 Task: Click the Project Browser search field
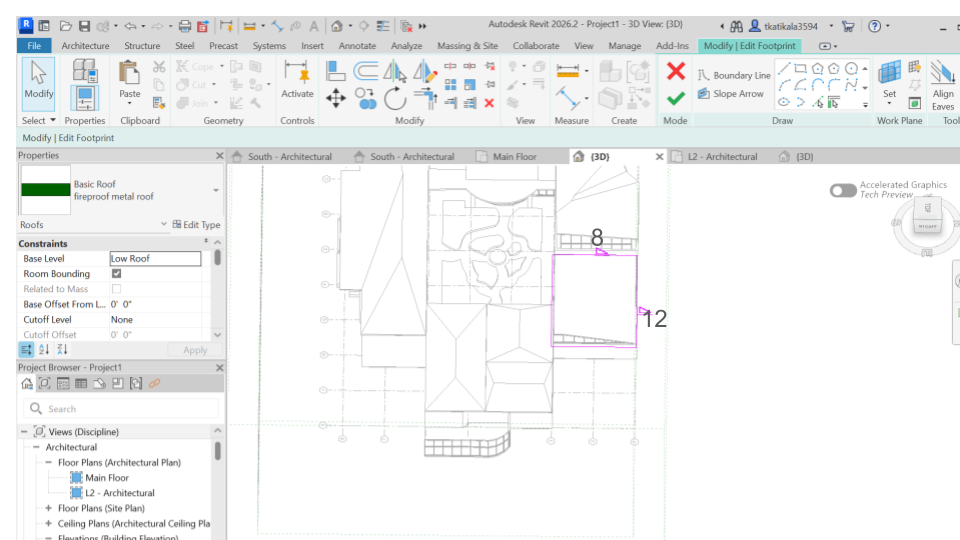121,408
